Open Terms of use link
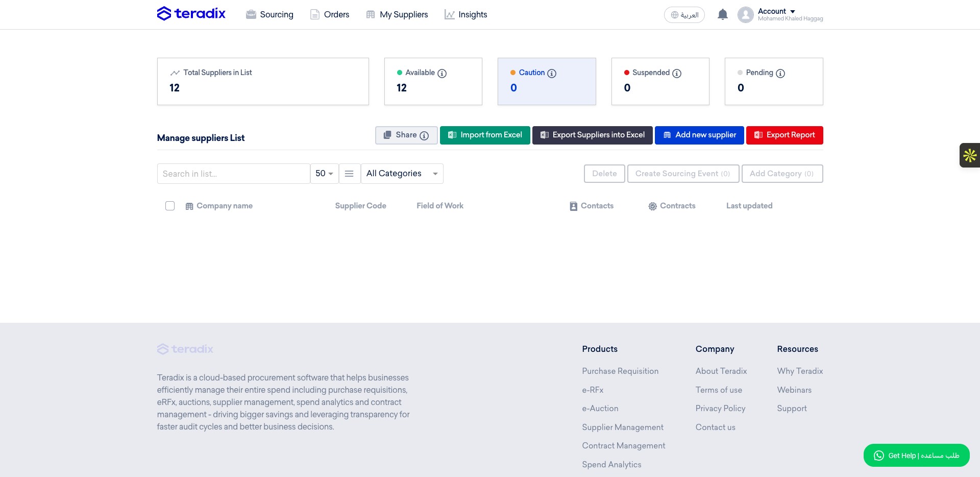This screenshot has height=477, width=980. pyautogui.click(x=719, y=390)
